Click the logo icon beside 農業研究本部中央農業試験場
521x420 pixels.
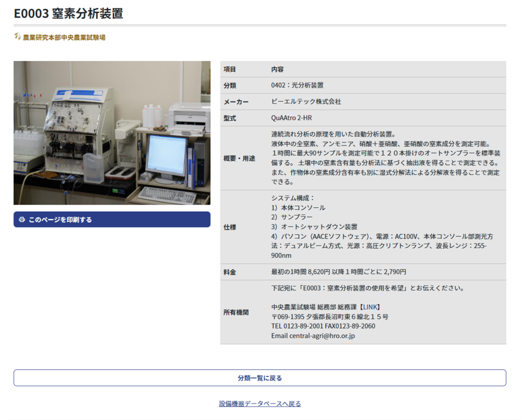pyautogui.click(x=17, y=37)
